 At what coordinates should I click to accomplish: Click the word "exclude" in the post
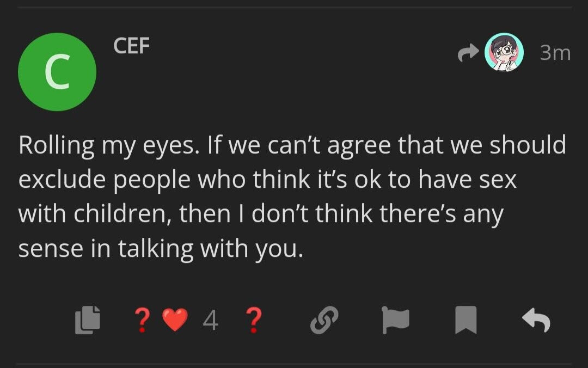[x=62, y=180]
